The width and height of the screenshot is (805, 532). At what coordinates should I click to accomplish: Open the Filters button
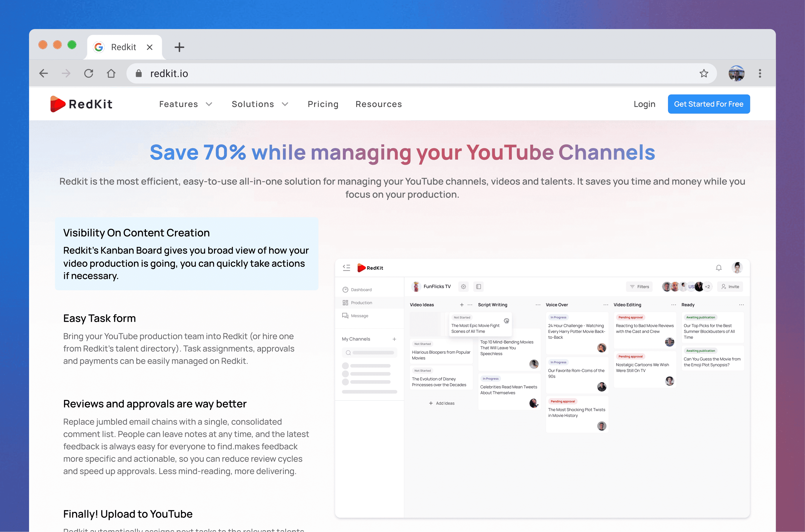[x=639, y=287]
